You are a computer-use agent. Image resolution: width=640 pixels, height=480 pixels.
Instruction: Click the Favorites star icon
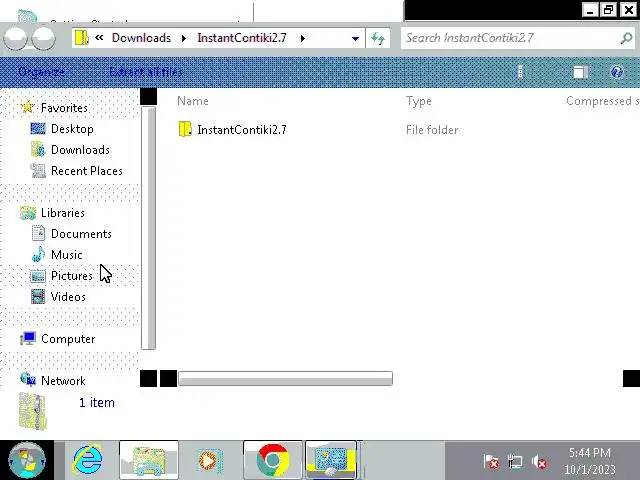[x=27, y=107]
